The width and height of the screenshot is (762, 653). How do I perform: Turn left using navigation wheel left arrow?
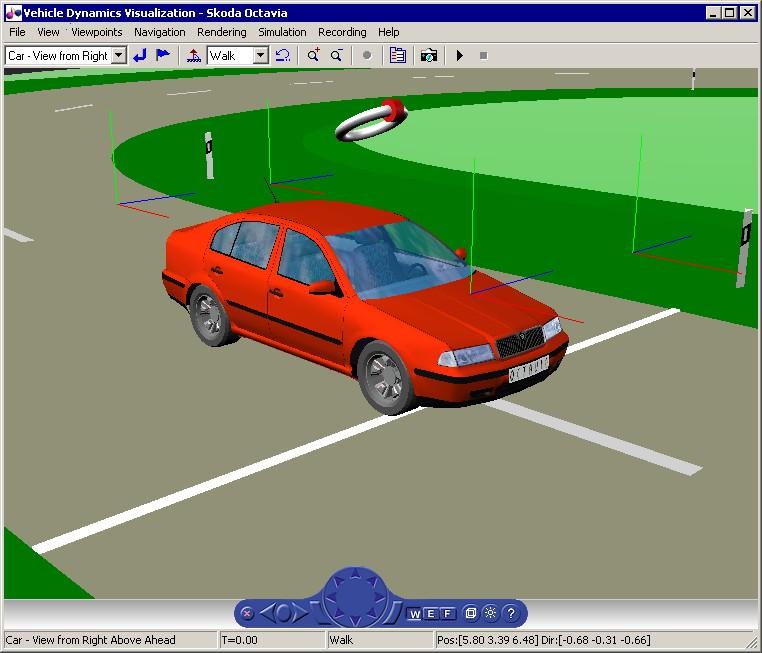332,597
